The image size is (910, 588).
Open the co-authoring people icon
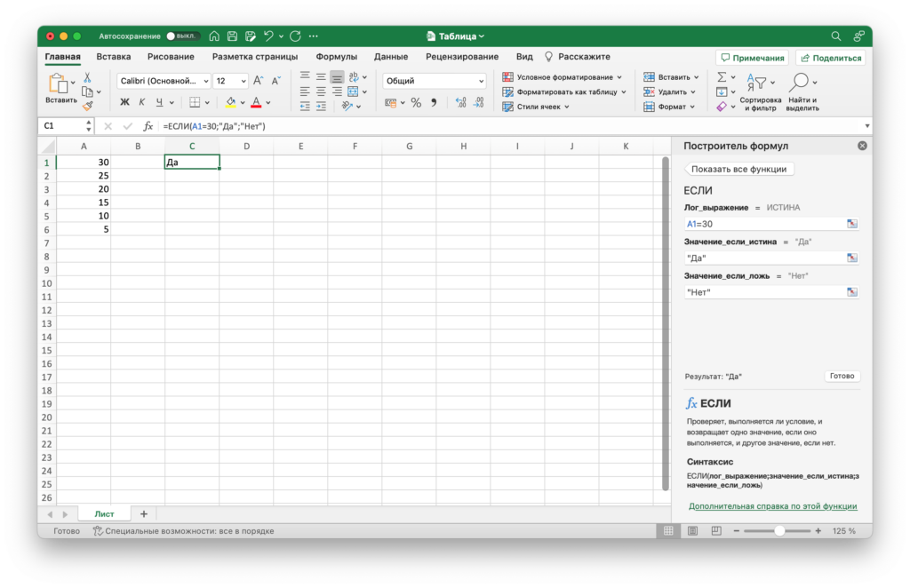(x=859, y=36)
